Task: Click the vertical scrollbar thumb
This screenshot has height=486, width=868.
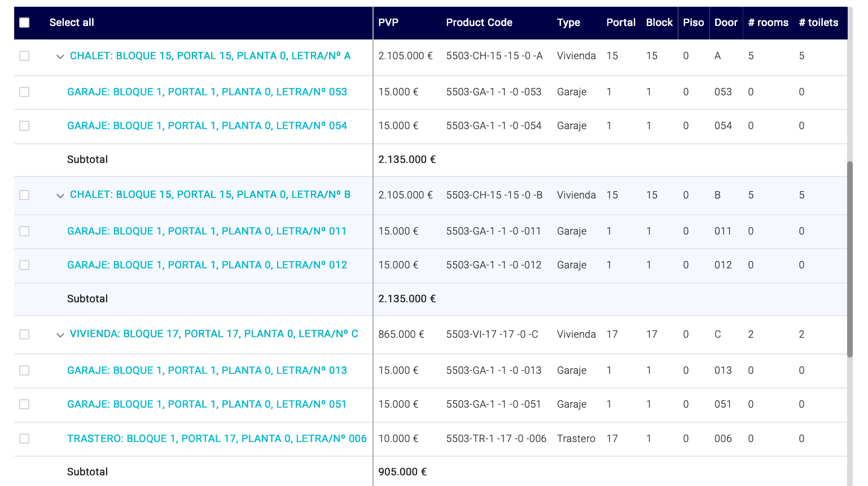Action: [x=850, y=259]
